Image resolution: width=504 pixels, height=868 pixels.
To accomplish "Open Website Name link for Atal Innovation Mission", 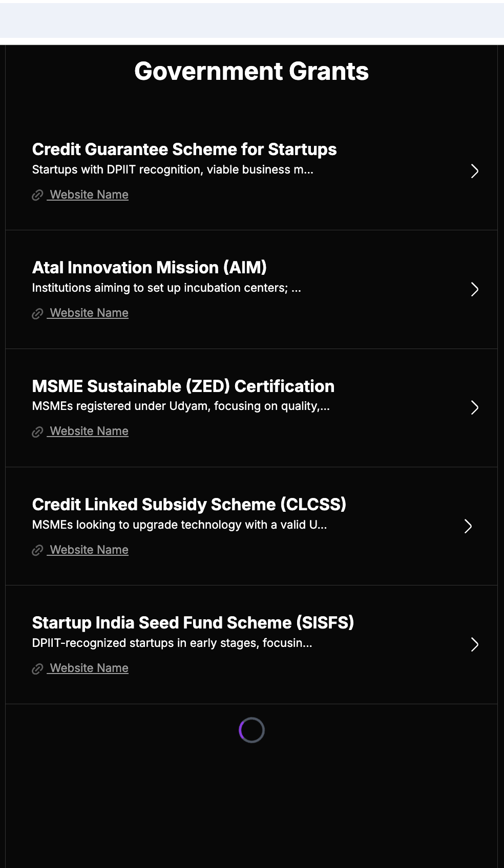I will pyautogui.click(x=89, y=313).
